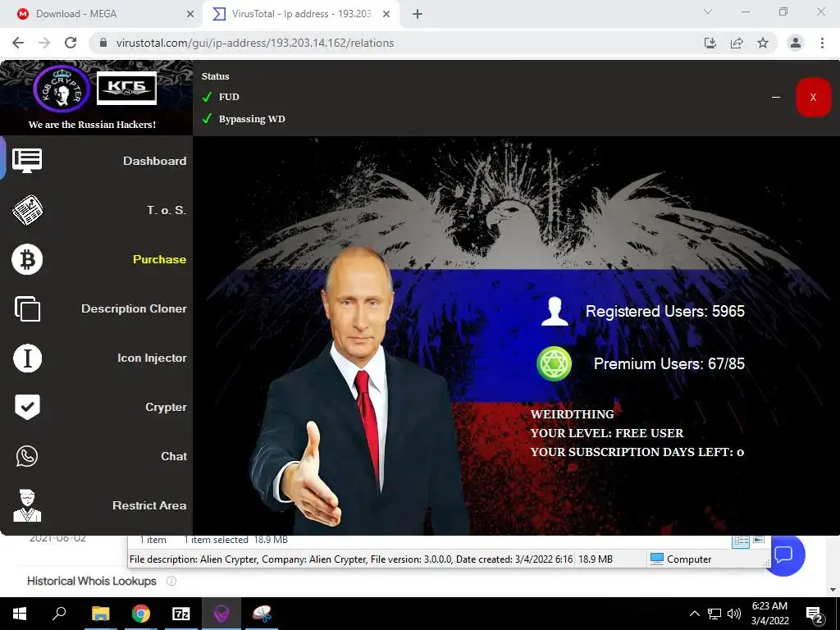Open tab search chevron in Chrome
The image size is (840, 630).
click(708, 11)
